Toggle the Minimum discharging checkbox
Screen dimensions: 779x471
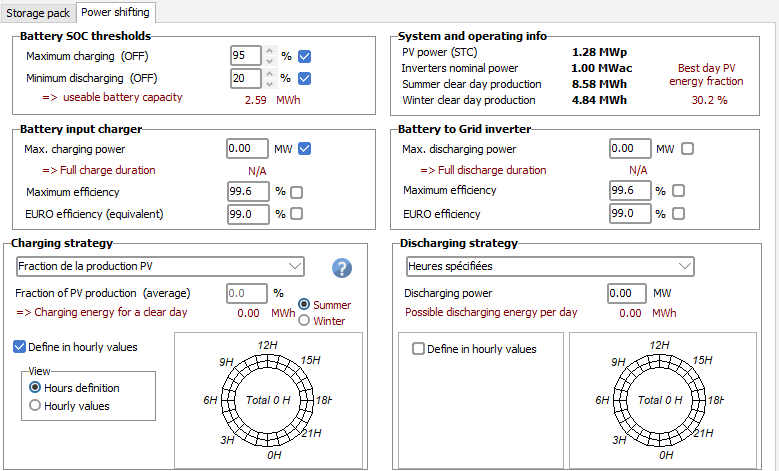click(x=305, y=78)
